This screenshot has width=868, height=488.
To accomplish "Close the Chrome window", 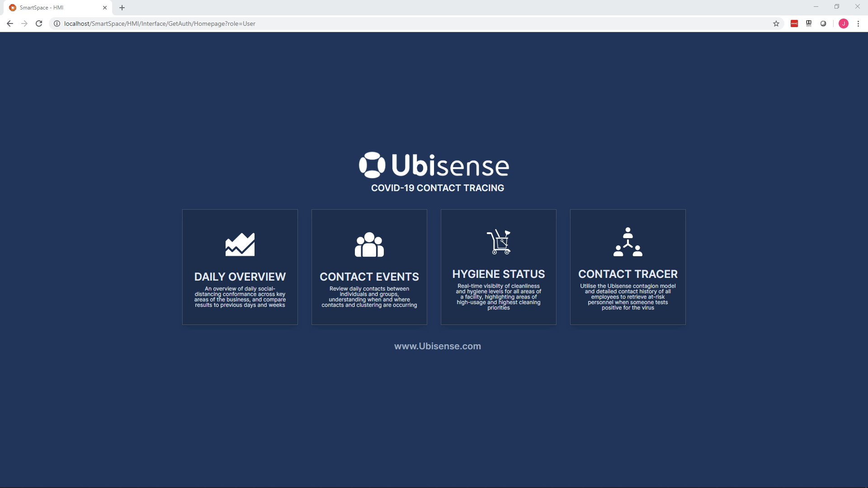I will tap(858, 7).
